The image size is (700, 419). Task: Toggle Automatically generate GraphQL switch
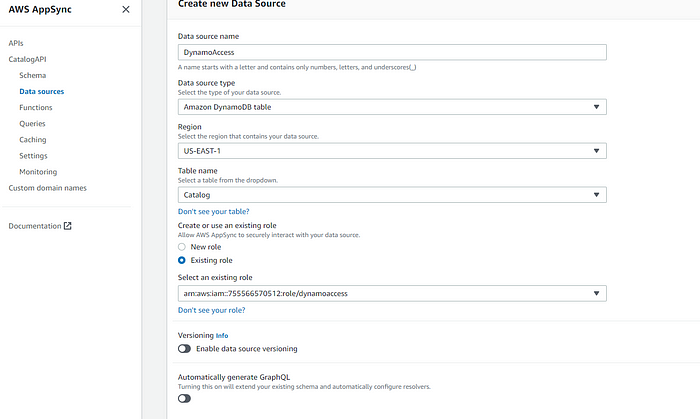[184, 398]
